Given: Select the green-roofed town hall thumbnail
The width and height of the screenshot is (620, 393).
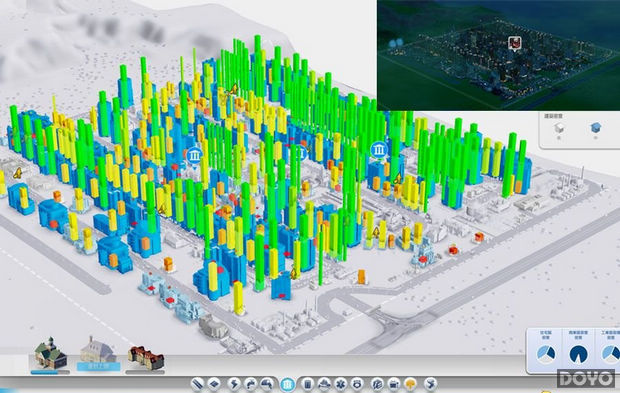Looking at the screenshot, I should pyautogui.click(x=50, y=353).
